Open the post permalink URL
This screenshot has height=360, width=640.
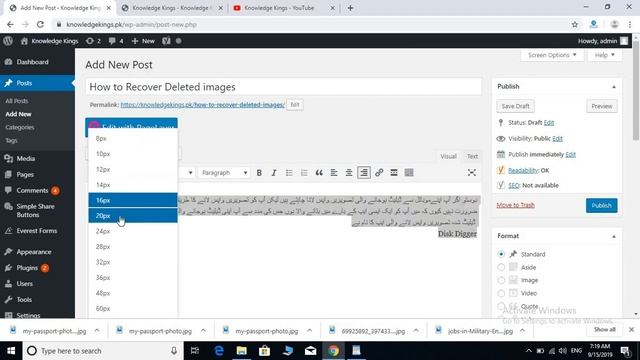point(202,105)
